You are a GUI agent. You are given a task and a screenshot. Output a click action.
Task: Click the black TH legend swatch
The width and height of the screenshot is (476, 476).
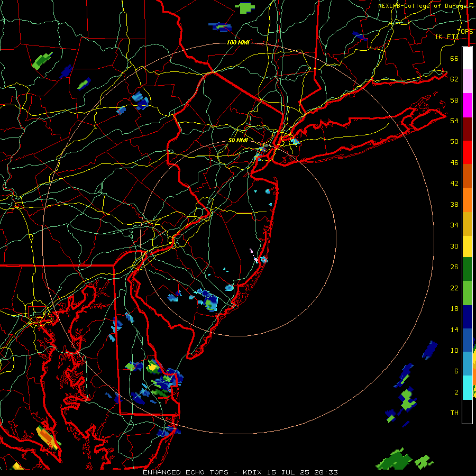pyautogui.click(x=467, y=411)
